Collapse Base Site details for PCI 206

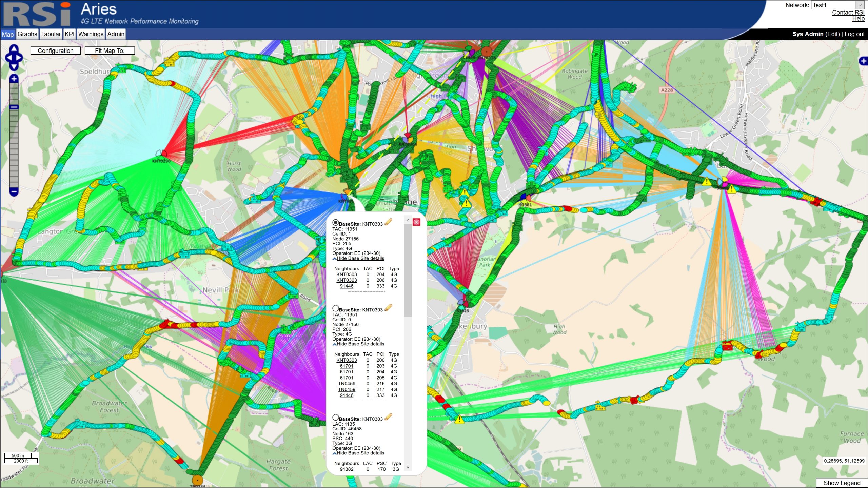pos(360,344)
